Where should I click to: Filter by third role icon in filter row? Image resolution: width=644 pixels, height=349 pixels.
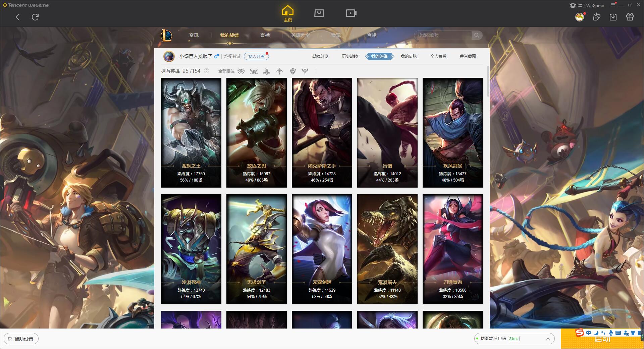267,71
